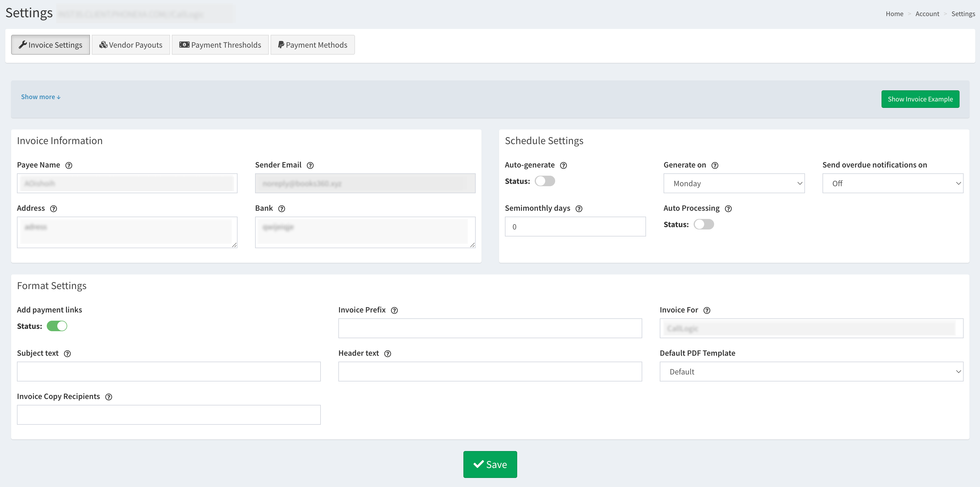The image size is (980, 487).
Task: Open the Generate on Monday dropdown
Action: pyautogui.click(x=733, y=183)
